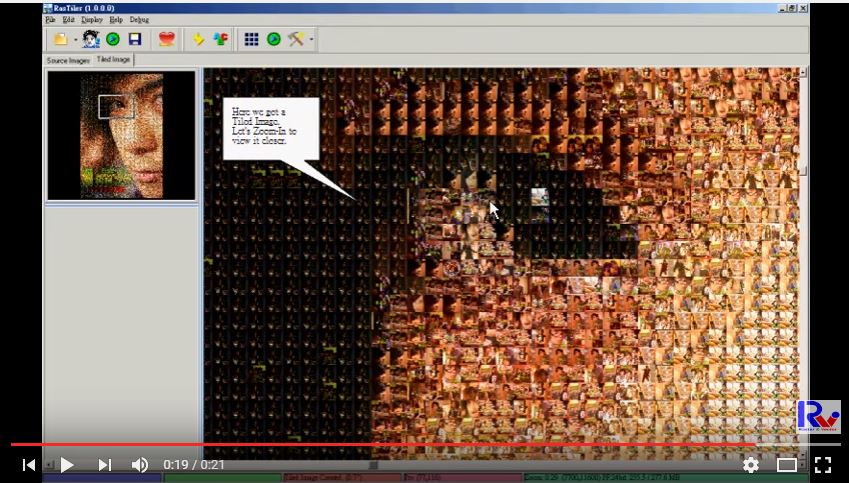Screen dimensions: 849x483
Task: Enter fullscreen video mode
Action: click(822, 465)
